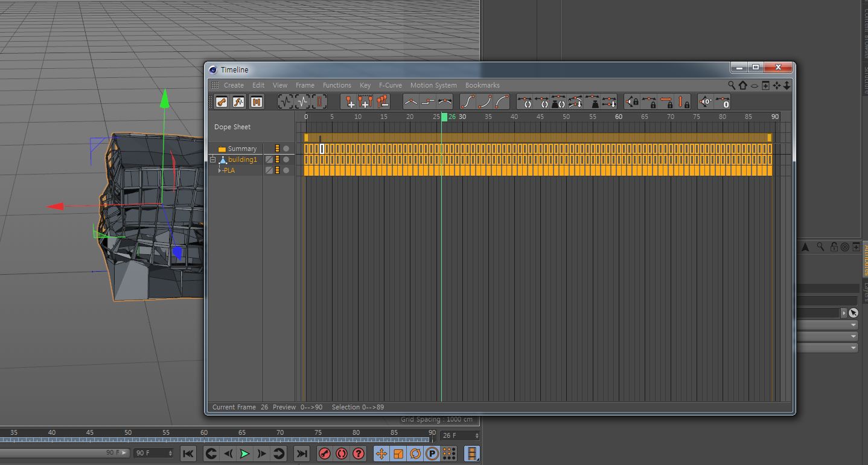The height and width of the screenshot is (465, 868).
Task: Open the Frame menu in Timeline
Action: click(305, 85)
